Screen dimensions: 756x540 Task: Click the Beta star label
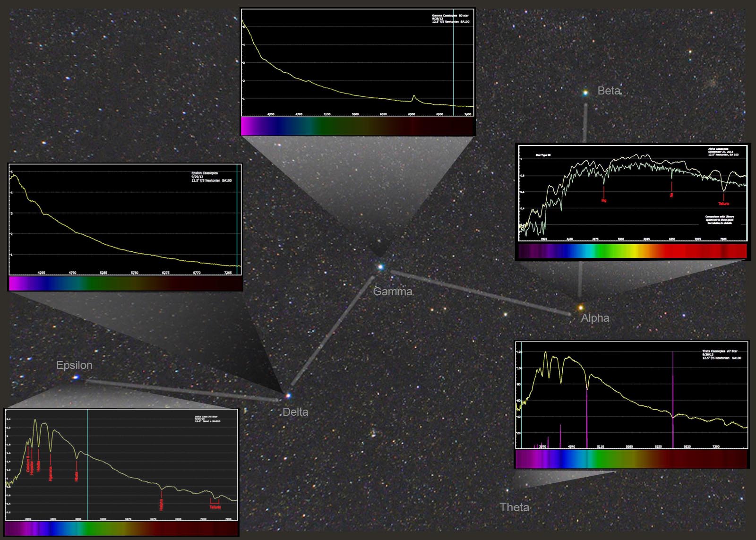coord(609,91)
